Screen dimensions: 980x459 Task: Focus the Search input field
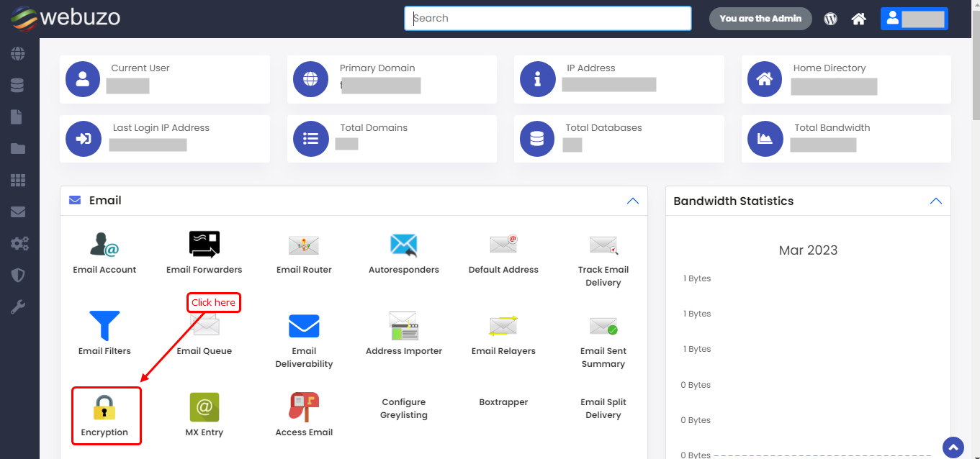(547, 19)
